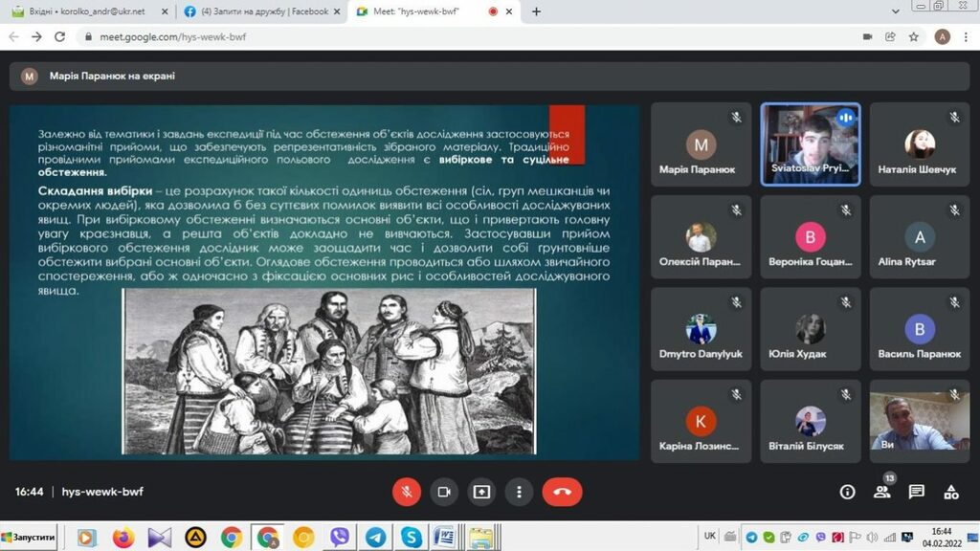Open the UK keyboard language selector
This screenshot has height=551, width=980.
(x=709, y=537)
